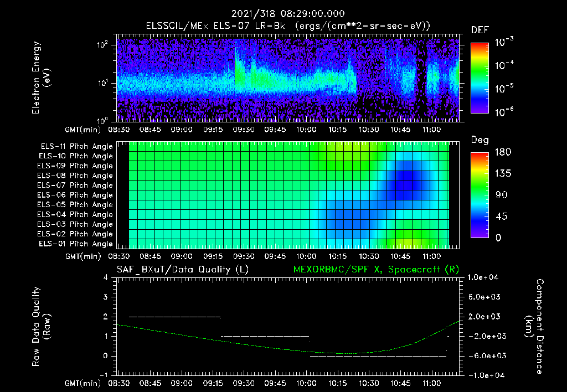
Task: Click the Deg legend heading
Action: 480,140
